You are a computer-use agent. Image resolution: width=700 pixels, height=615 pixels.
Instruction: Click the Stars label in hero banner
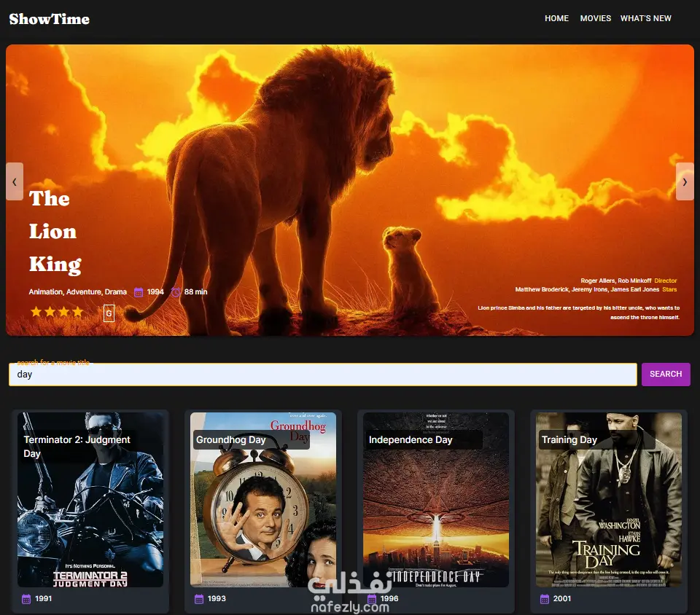[669, 289]
